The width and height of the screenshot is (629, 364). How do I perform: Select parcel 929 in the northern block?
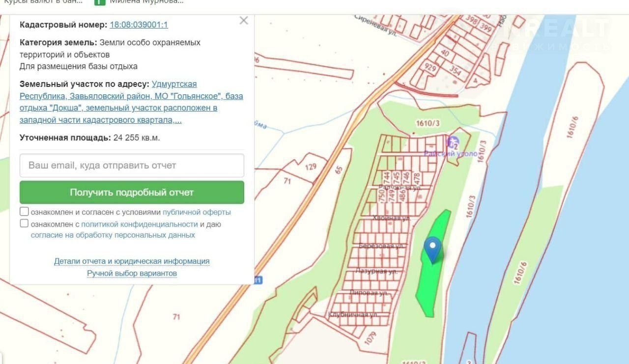tap(430, 68)
